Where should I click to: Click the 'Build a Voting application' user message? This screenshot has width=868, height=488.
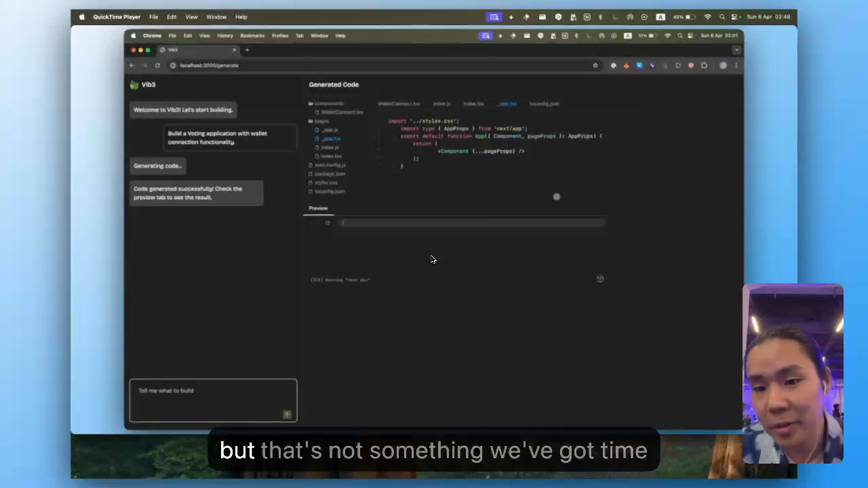coord(231,138)
